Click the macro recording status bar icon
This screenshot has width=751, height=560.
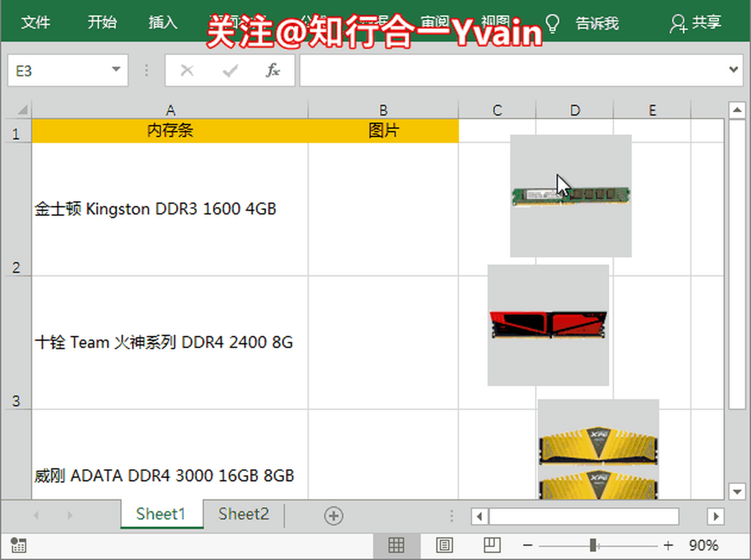[18, 545]
